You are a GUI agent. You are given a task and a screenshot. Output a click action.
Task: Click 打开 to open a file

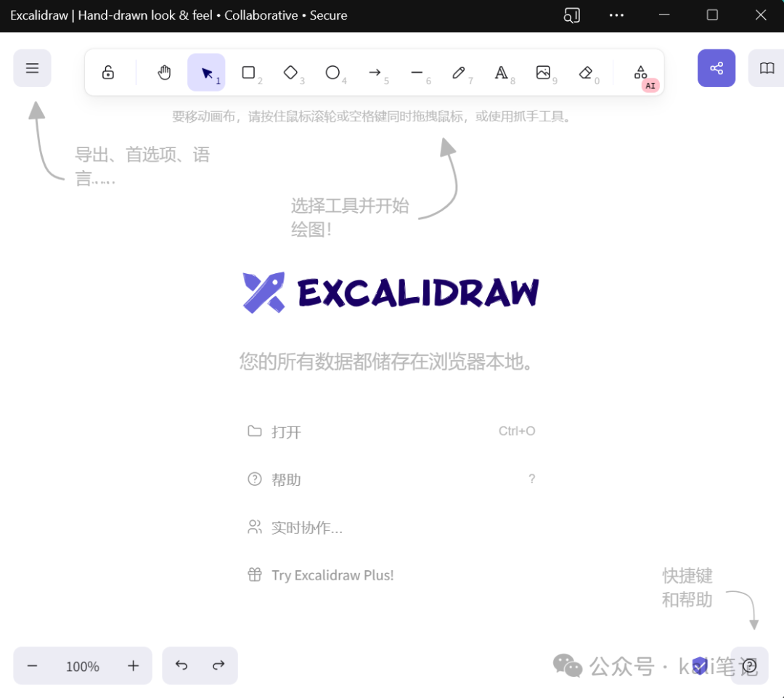click(391, 431)
